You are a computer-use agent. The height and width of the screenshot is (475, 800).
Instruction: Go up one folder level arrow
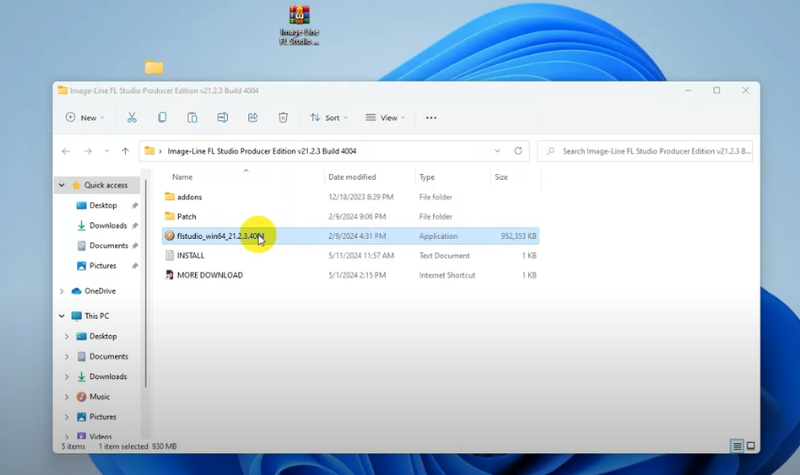click(x=125, y=151)
